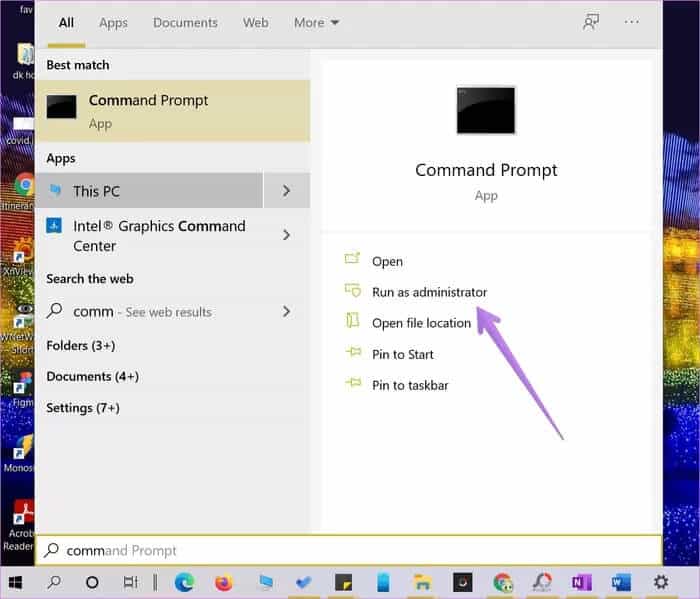This screenshot has height=599, width=700.
Task: Expand Intel Graphics Command Center arrow
Action: point(287,235)
